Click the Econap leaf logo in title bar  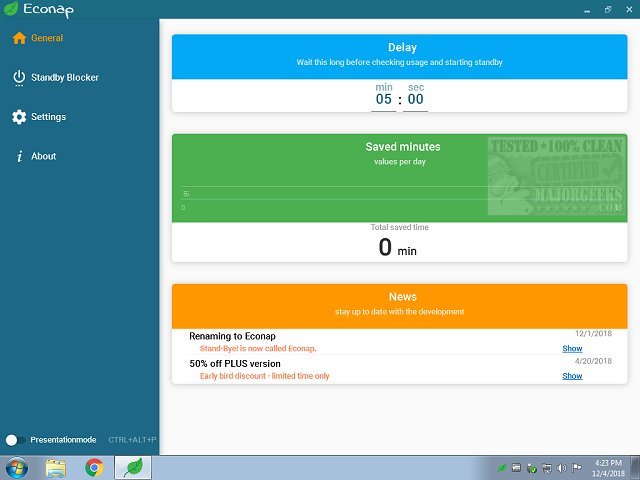(x=11, y=8)
